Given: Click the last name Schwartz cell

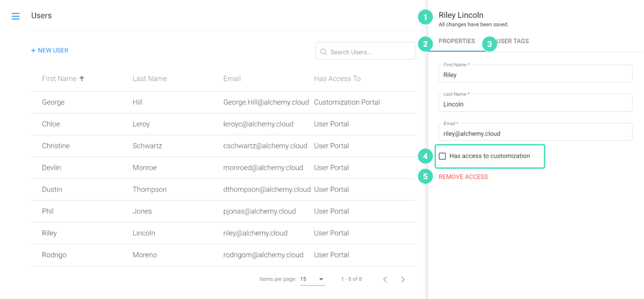Looking at the screenshot, I should pos(147,146).
